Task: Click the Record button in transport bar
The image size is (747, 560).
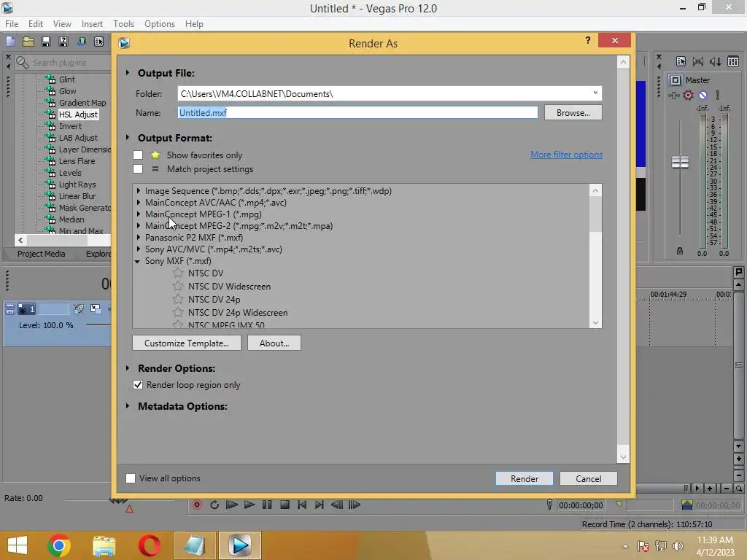Action: point(197,505)
